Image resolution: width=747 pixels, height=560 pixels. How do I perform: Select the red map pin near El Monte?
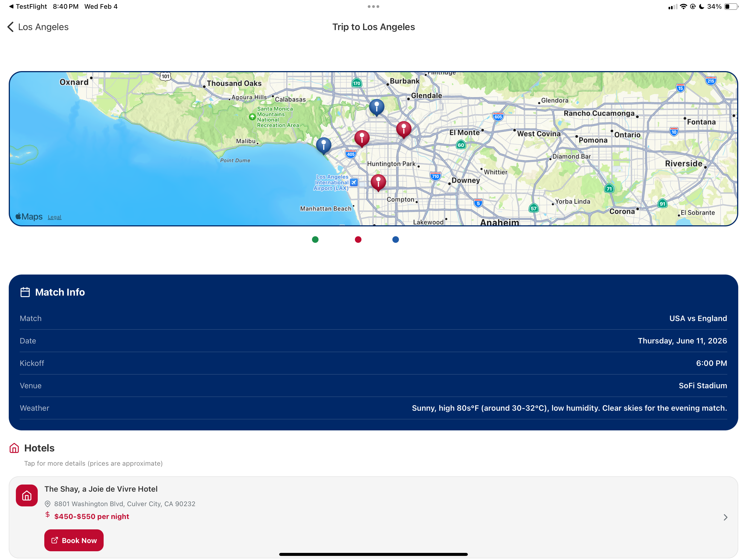[x=404, y=129]
